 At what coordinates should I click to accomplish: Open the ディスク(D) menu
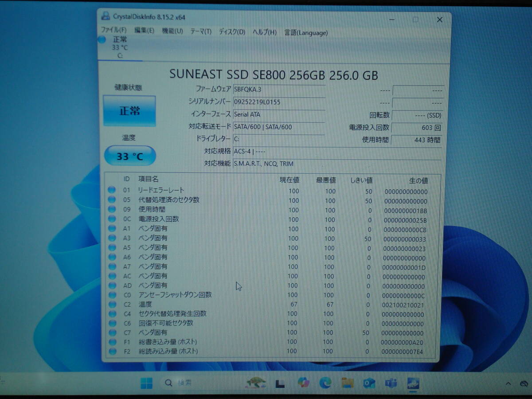pyautogui.click(x=232, y=32)
